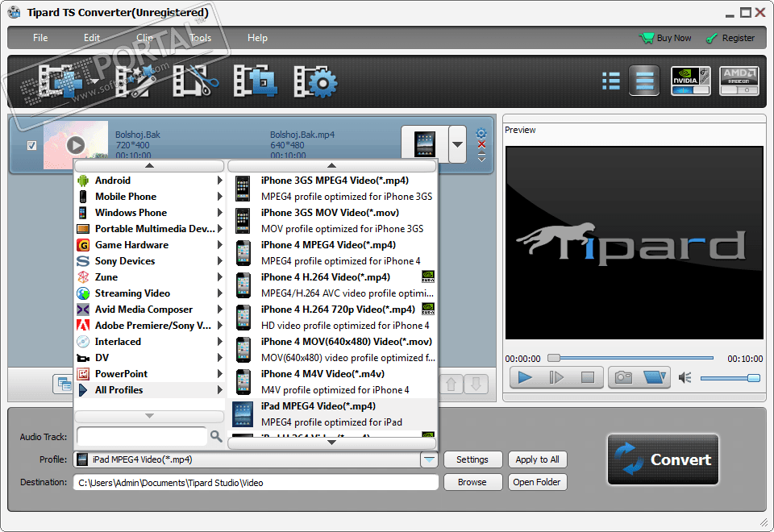Open the Tools menu
This screenshot has width=774, height=532.
(201, 38)
